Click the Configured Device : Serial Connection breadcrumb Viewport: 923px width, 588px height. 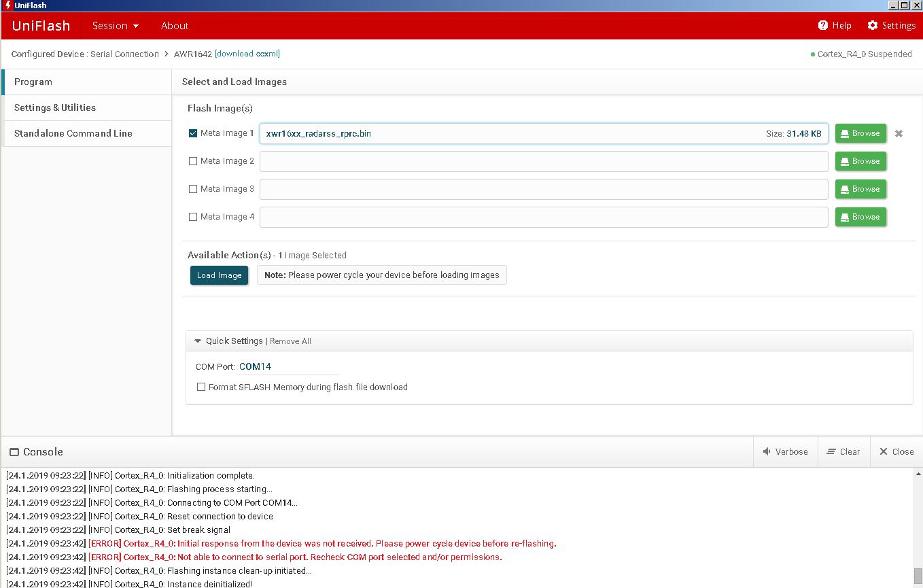point(85,54)
